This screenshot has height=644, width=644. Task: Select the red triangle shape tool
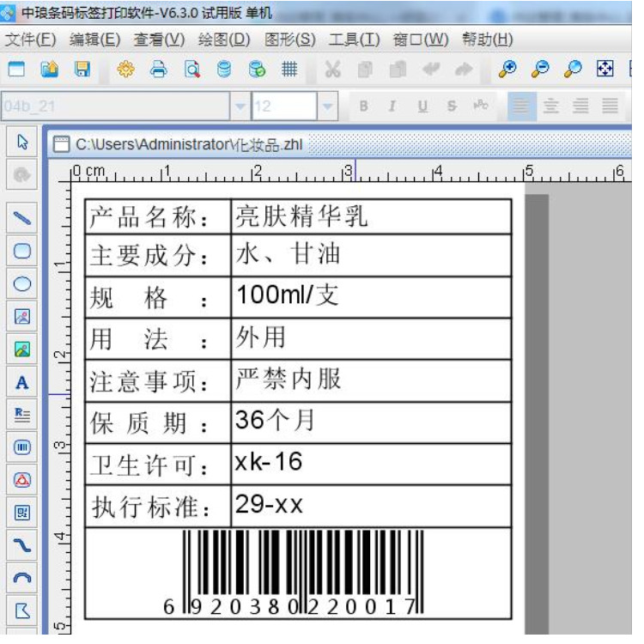coord(22,480)
